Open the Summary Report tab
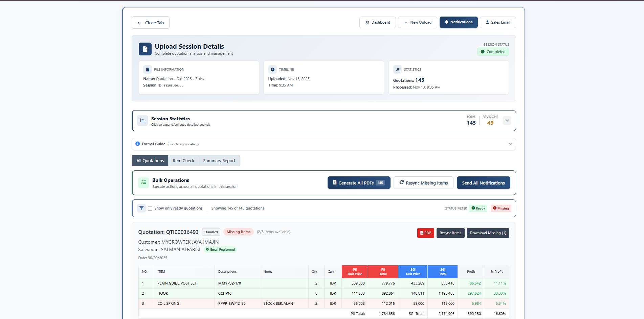Viewport: 644px width, 319px height. (219, 161)
